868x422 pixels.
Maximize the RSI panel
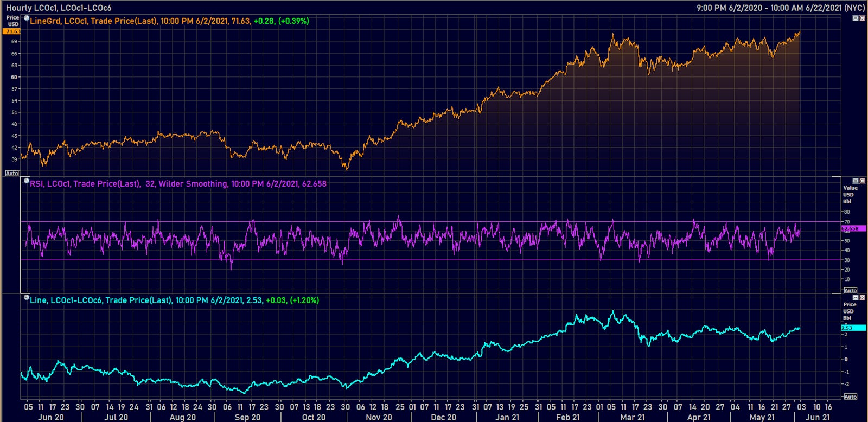856,181
